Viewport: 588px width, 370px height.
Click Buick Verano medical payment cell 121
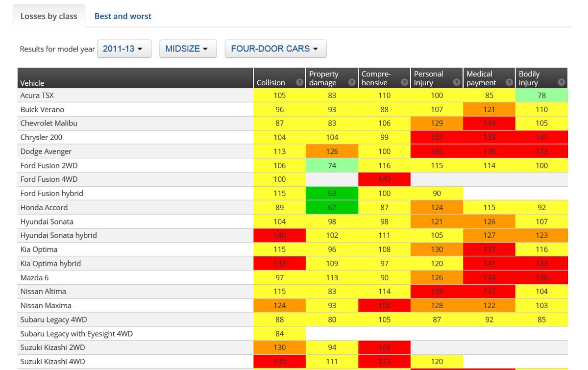(x=489, y=109)
